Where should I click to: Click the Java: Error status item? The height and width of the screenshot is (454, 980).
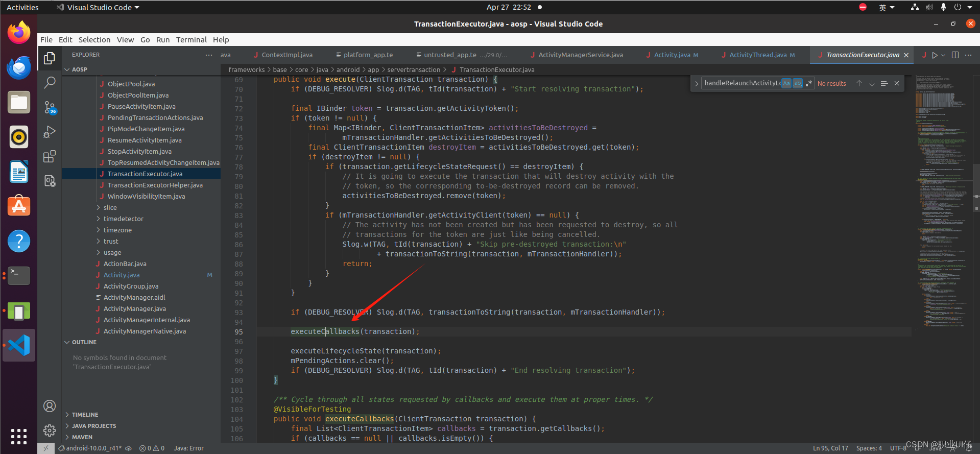189,448
